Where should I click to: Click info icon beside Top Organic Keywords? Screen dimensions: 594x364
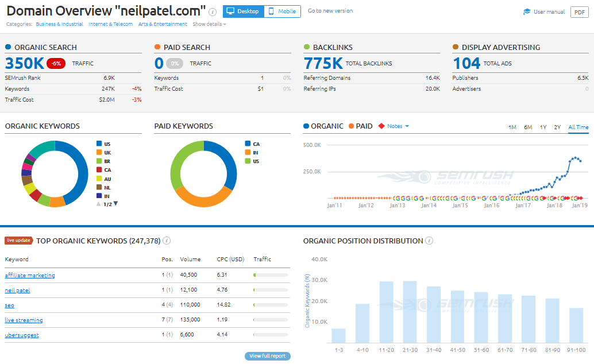pos(167,241)
